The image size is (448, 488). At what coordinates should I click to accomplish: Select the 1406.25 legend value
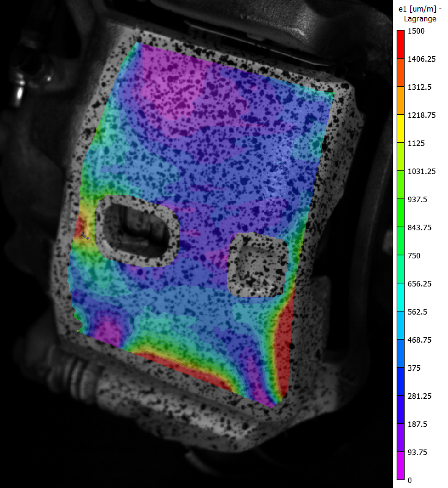coord(422,59)
